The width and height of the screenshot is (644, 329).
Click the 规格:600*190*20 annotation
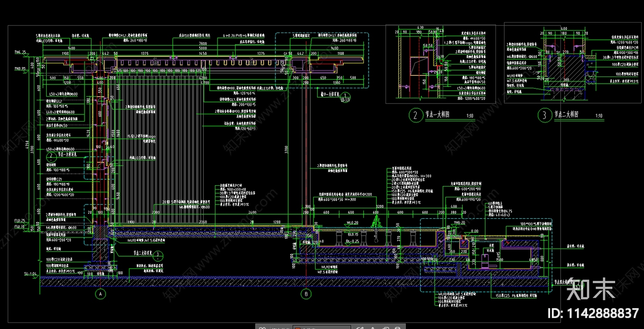[468, 199]
